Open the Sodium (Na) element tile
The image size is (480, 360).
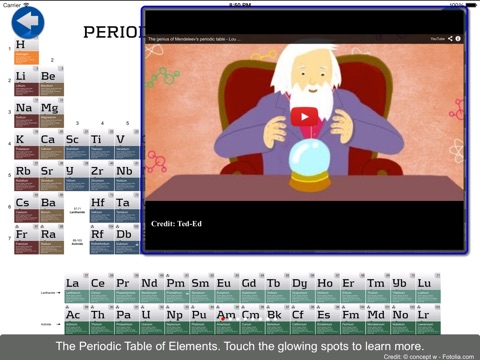(26, 113)
